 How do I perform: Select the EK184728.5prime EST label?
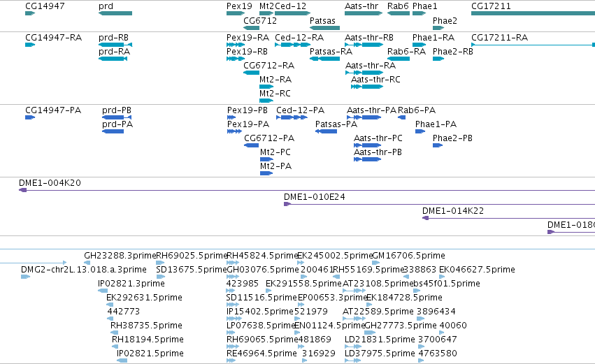tap(405, 298)
